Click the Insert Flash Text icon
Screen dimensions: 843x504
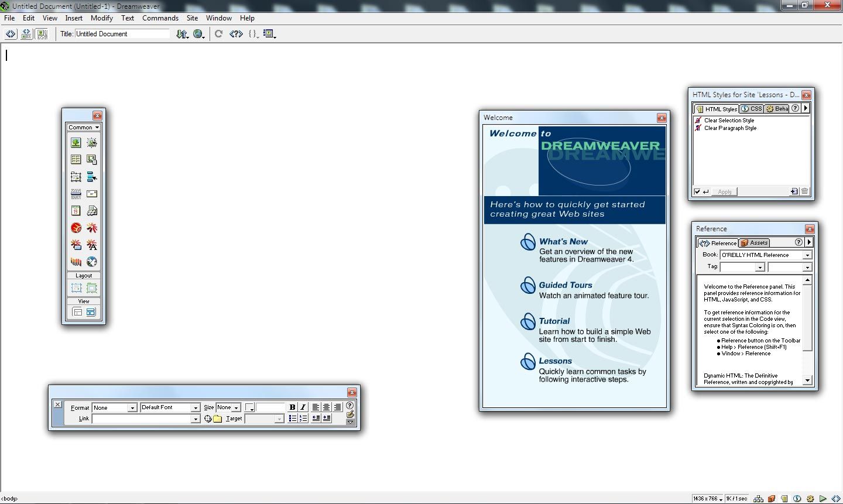92,244
